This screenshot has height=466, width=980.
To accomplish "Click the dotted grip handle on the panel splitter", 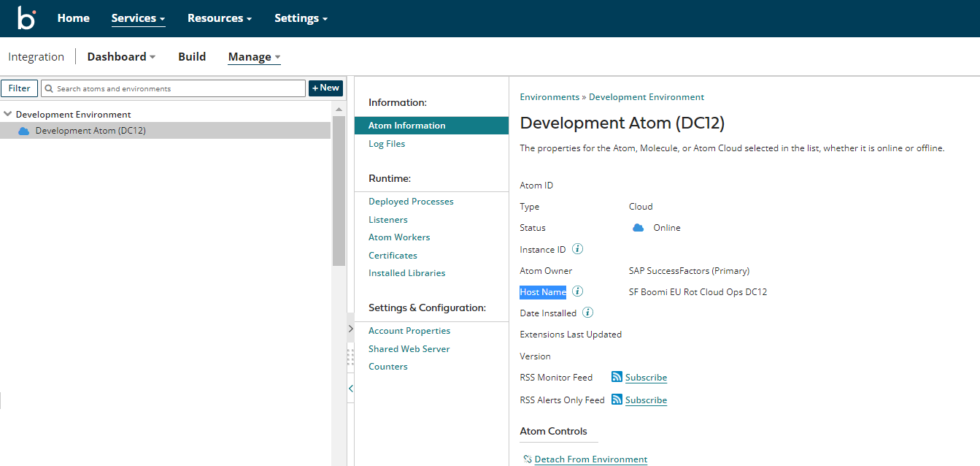I will coord(350,358).
